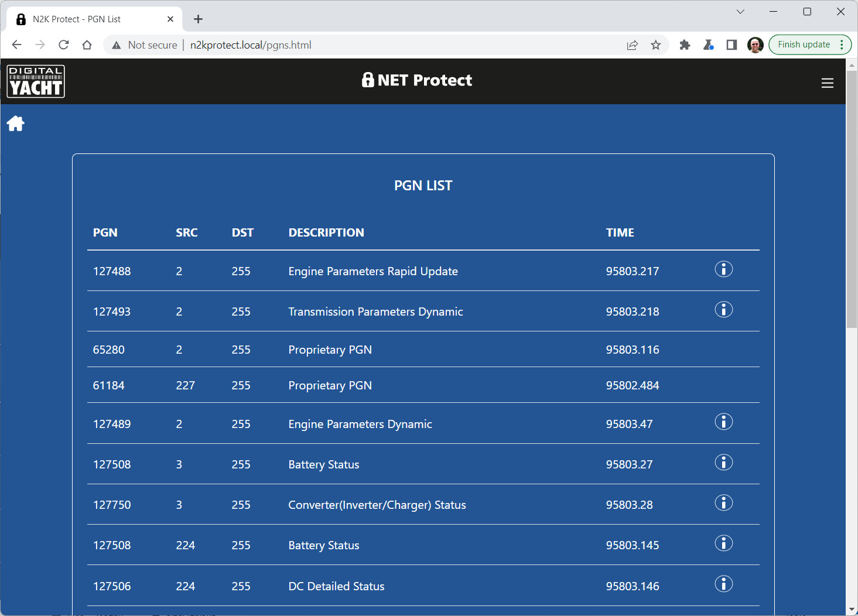858x616 pixels.
Task: Reload the PGN list page
Action: [x=64, y=45]
